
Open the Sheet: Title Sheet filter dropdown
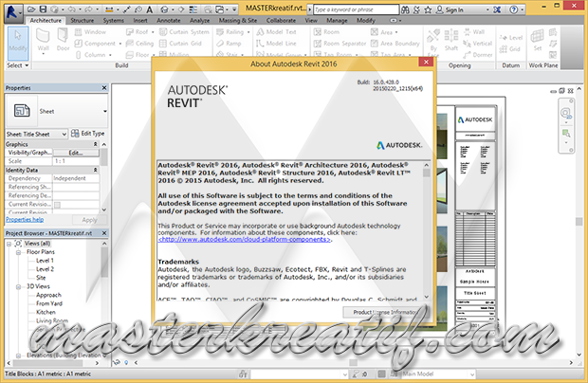[x=64, y=134]
